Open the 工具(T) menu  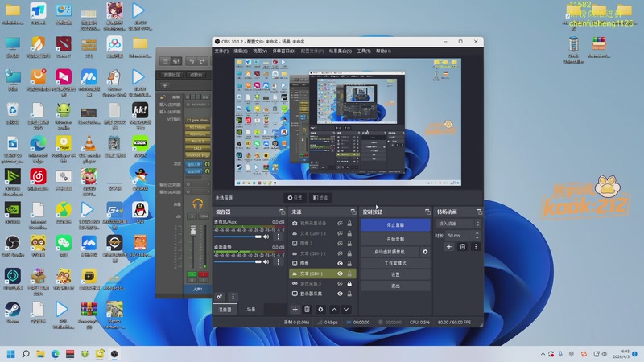click(x=364, y=51)
